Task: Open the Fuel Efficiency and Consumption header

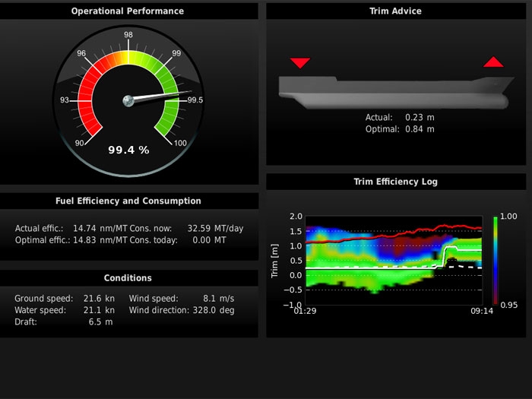Action: [x=129, y=201]
